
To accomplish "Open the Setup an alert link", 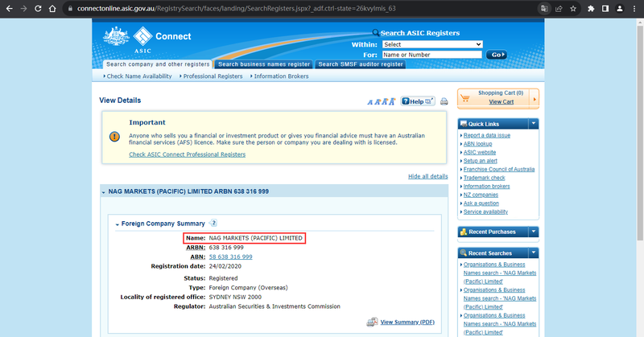I will pos(480,161).
